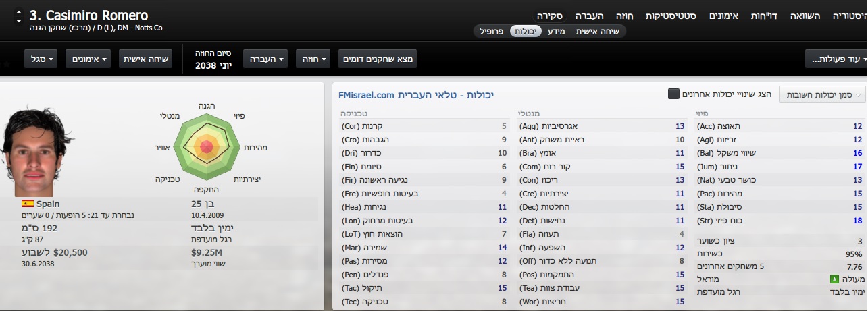
Task: Select the Strength (Str) attribute row
Action: click(780, 220)
